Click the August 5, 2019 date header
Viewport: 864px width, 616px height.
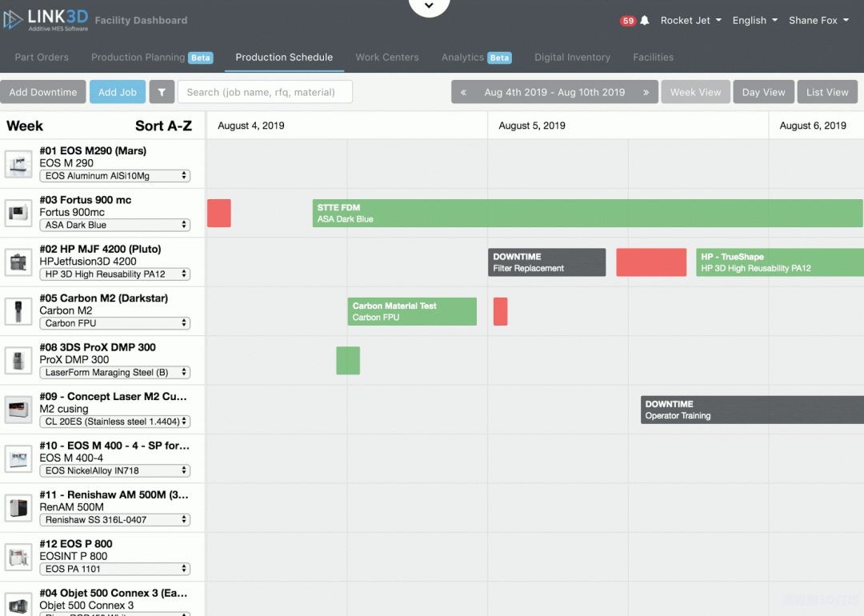click(x=532, y=126)
